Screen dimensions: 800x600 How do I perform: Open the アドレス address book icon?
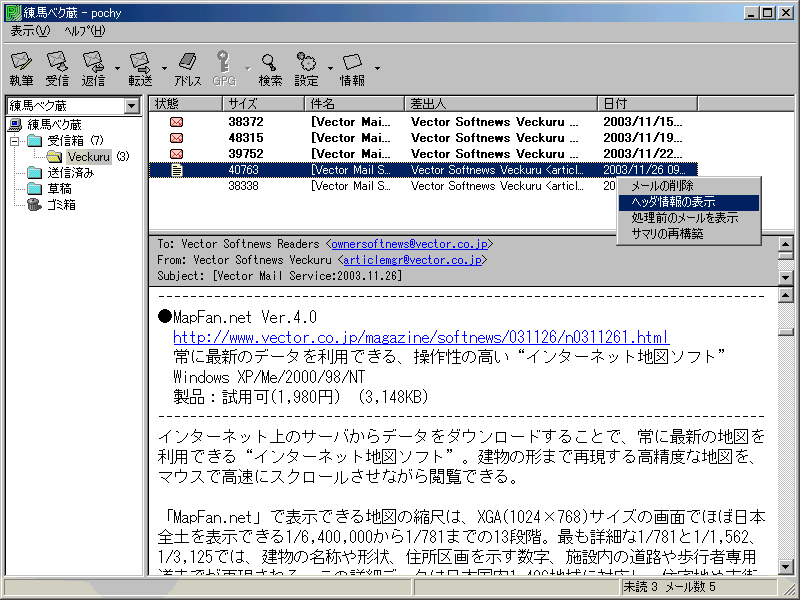click(188, 62)
